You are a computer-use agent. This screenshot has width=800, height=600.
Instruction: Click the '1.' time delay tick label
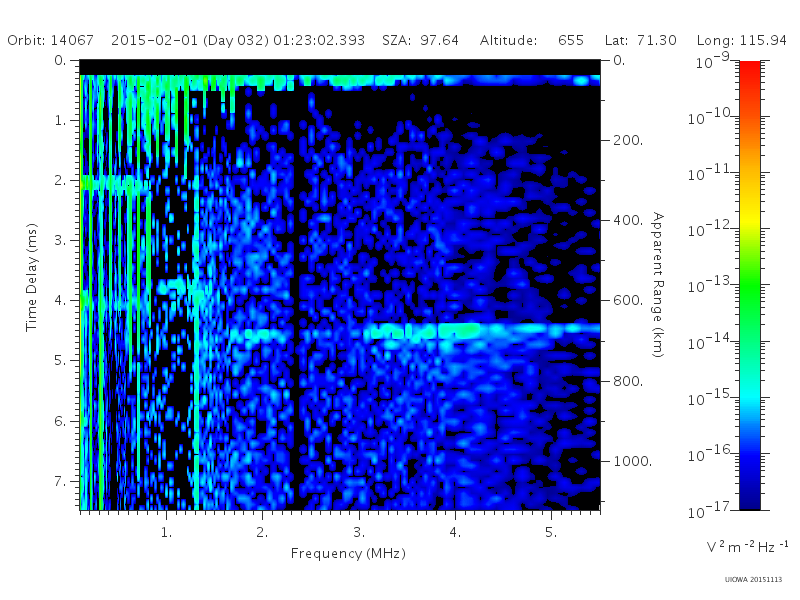tap(60, 120)
